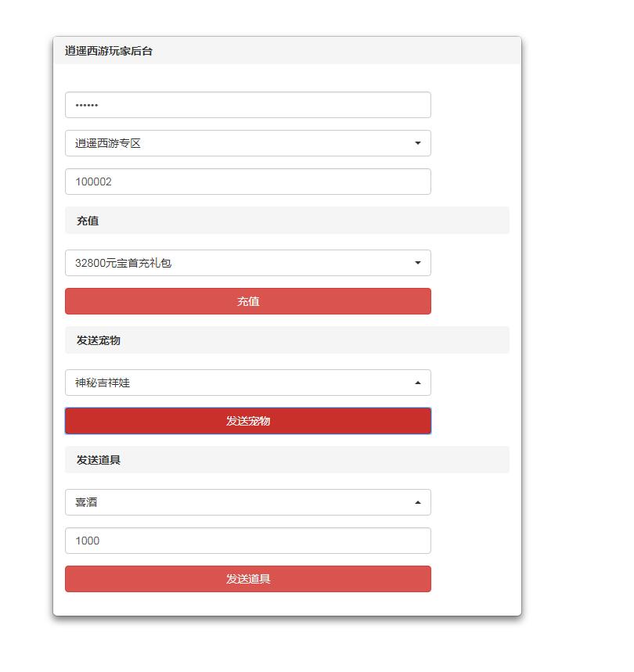Open the 逍遥西游专区 server selector
The width and height of the screenshot is (634, 672).
(247, 143)
